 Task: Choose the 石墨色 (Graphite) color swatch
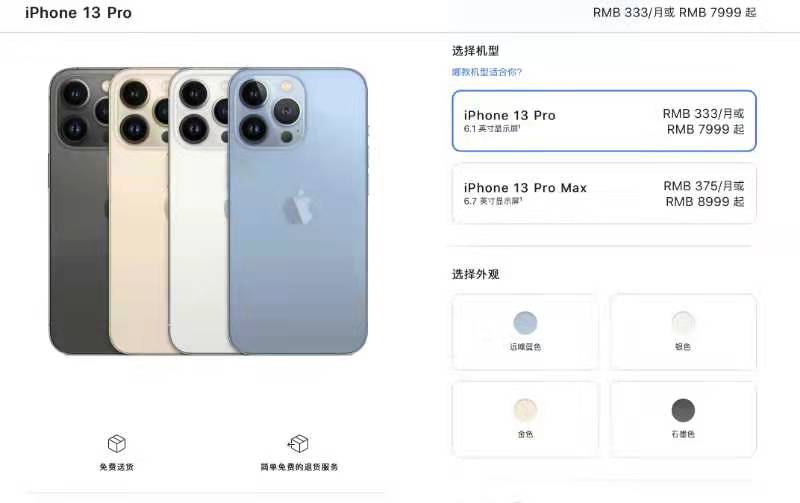[683, 419]
